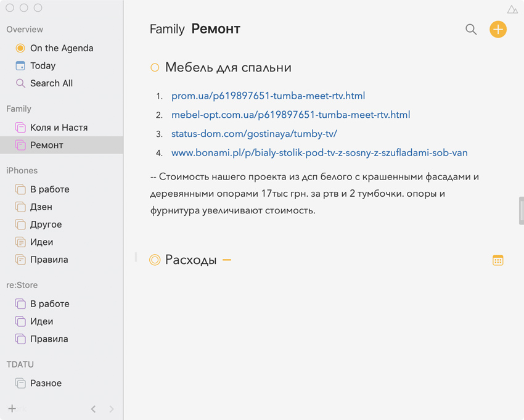Open the calendar icon beside Расходы

pyautogui.click(x=498, y=260)
